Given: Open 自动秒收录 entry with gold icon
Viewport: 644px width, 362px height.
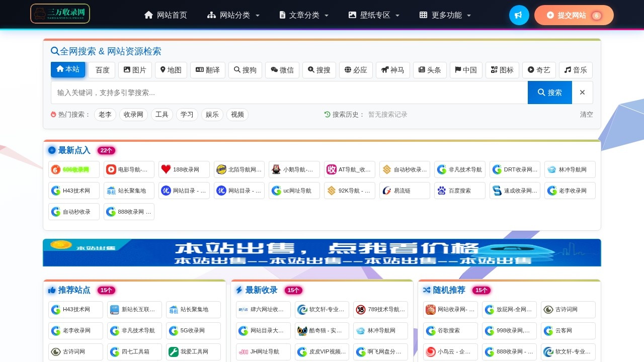Looking at the screenshot, I should coord(405,169).
